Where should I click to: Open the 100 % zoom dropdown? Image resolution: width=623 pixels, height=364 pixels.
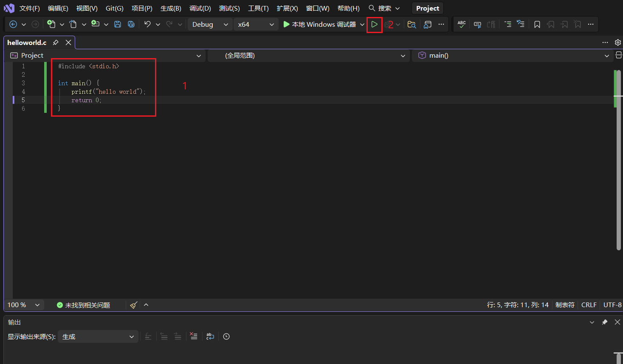pyautogui.click(x=24, y=305)
